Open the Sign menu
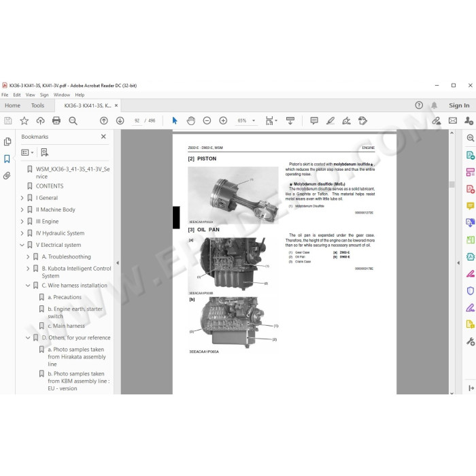Viewport: 476px width, 476px height. pyautogui.click(x=44, y=95)
